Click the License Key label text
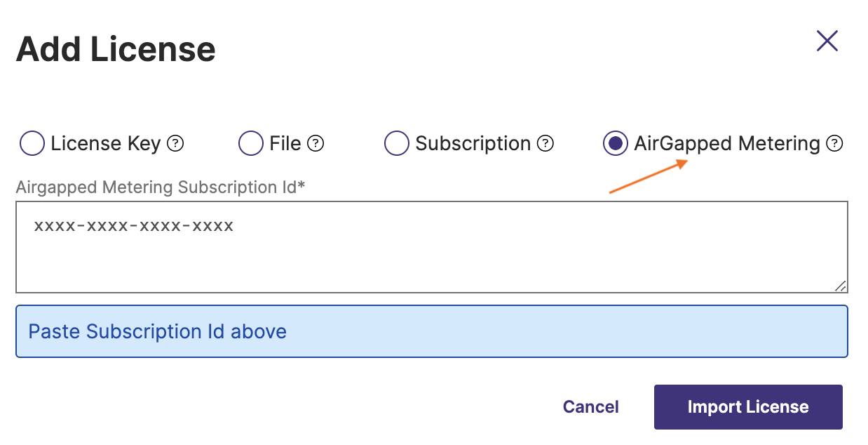The image size is (868, 445). pos(106,144)
